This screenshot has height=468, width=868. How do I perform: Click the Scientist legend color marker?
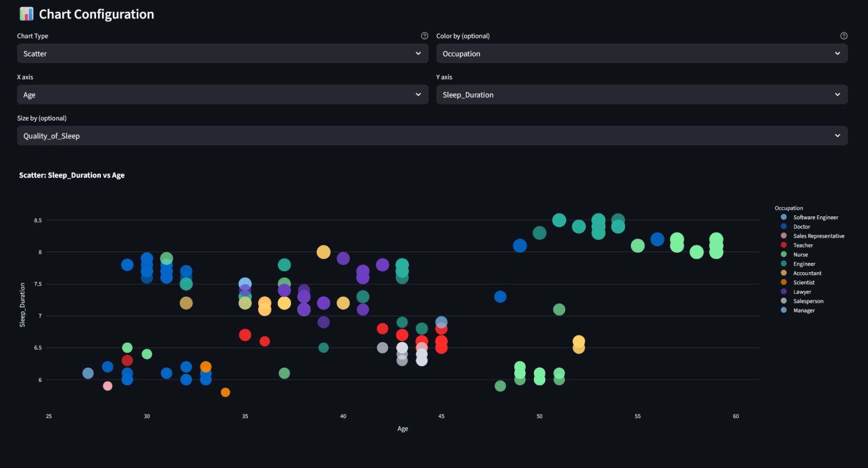(x=783, y=282)
